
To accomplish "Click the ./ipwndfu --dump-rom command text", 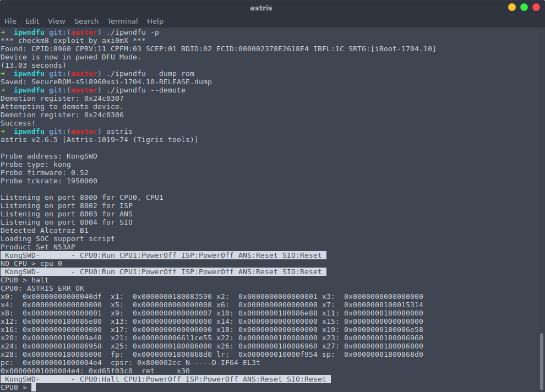I will click(x=150, y=74).
